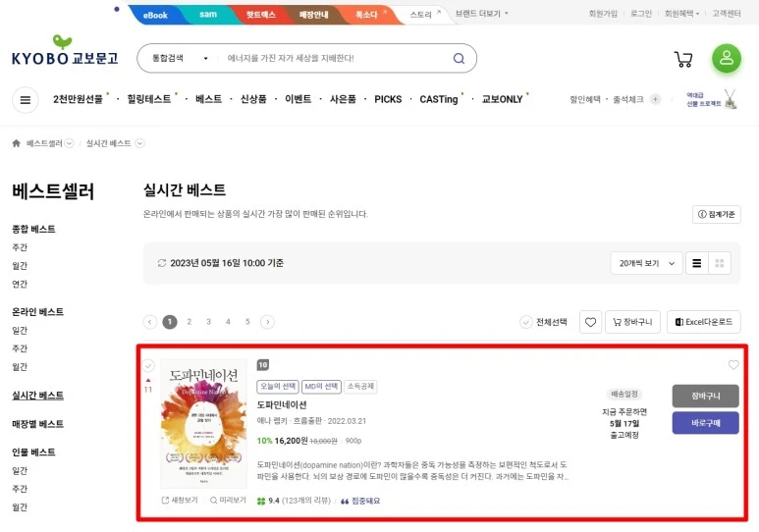This screenshot has height=532, width=759.
Task: Go to home via breadcrumb house icon
Action: pos(17,143)
